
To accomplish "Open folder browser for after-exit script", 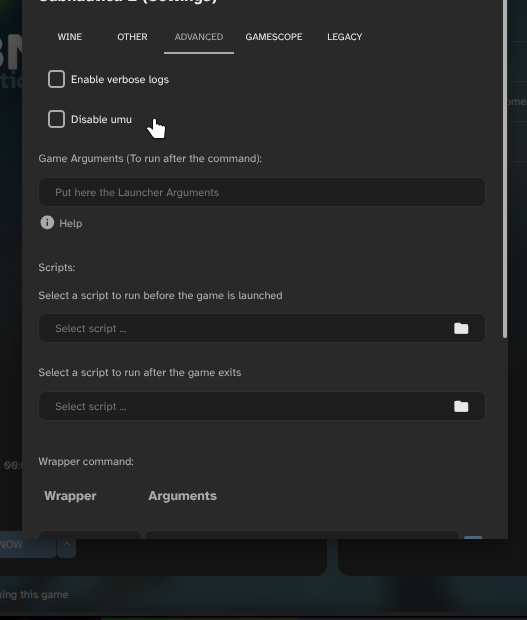I will (461, 406).
